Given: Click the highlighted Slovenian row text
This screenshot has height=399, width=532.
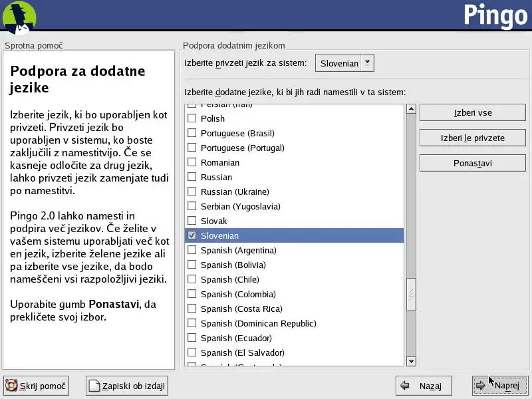Looking at the screenshot, I should pos(219,235).
